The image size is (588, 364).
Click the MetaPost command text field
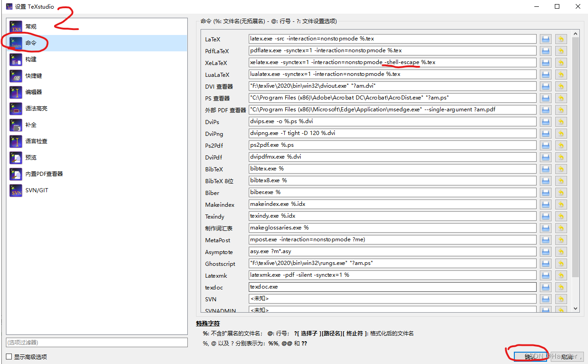(392, 239)
